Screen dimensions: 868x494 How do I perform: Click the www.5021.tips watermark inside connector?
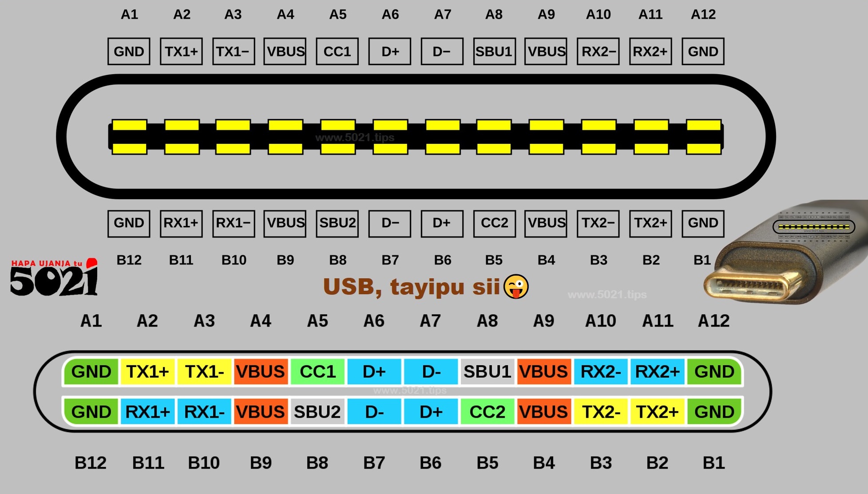click(x=355, y=137)
